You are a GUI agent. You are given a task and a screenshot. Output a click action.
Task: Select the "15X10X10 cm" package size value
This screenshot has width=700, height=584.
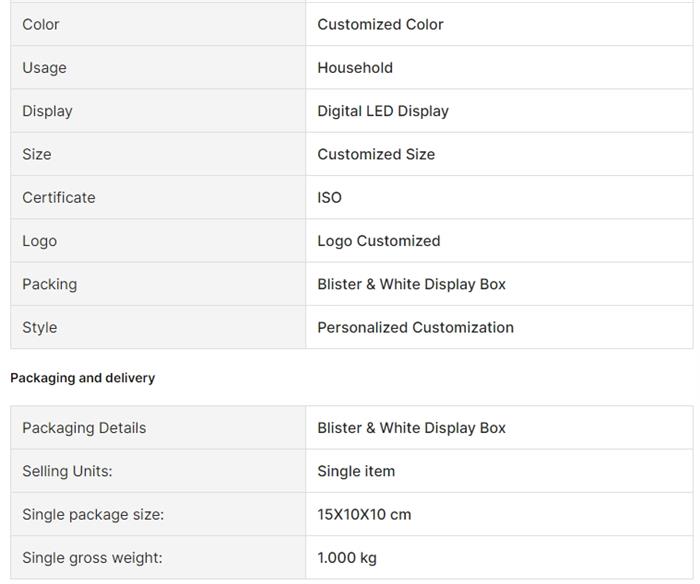point(364,515)
